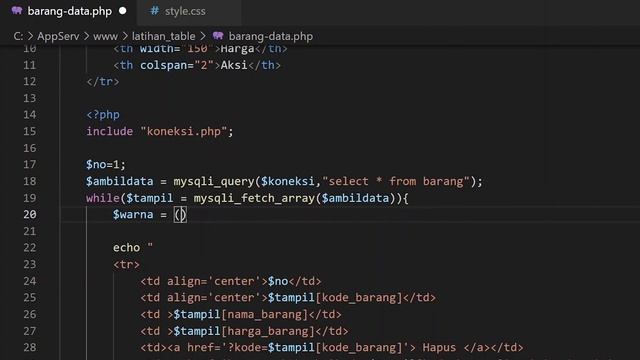Click the echo keyword on line 22

pyautogui.click(x=127, y=248)
